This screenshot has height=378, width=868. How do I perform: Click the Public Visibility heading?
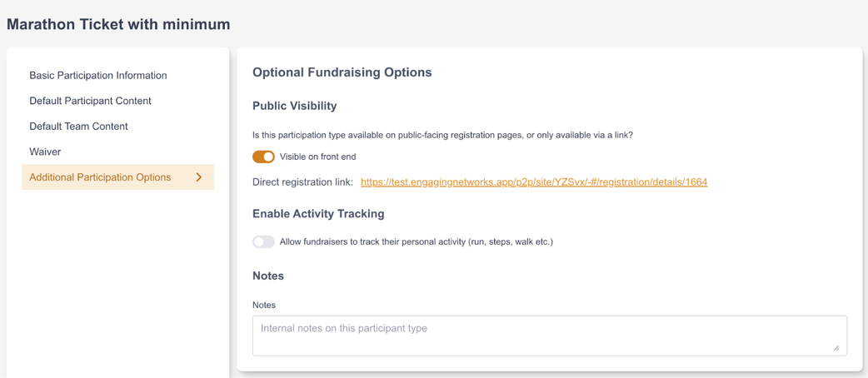pos(294,106)
